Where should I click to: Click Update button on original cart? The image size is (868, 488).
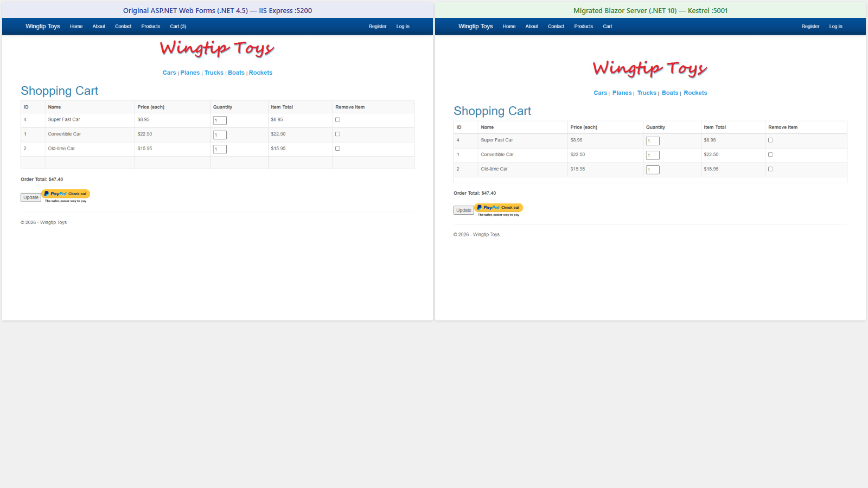(x=30, y=197)
